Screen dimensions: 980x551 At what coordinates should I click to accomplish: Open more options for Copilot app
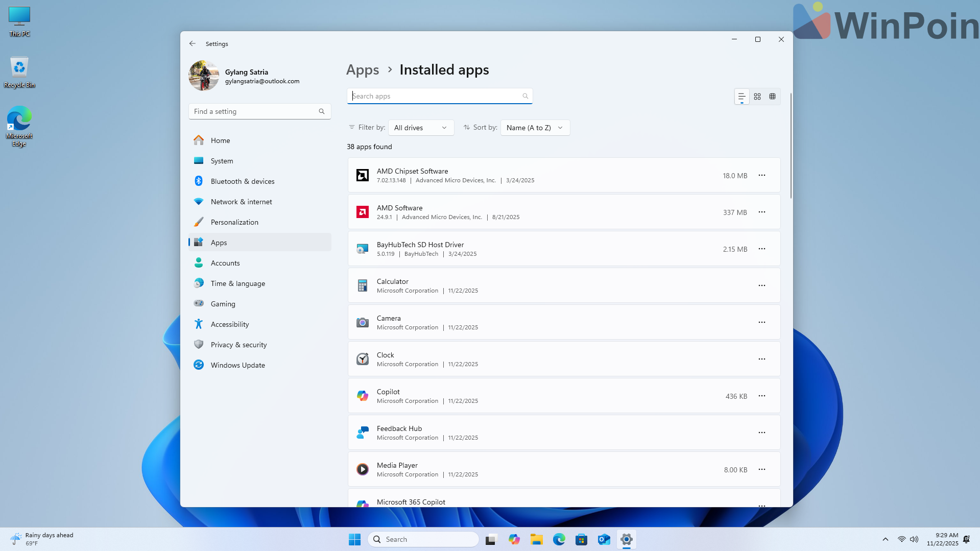761,396
